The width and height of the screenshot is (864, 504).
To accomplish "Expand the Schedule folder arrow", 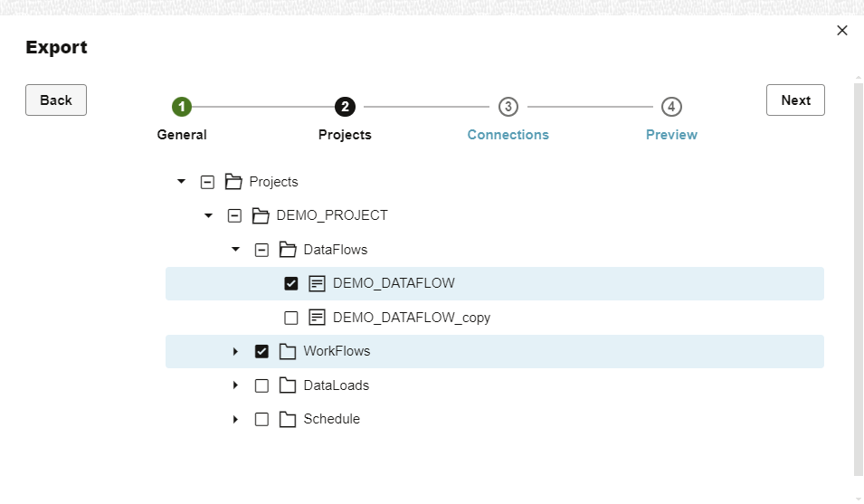I will click(x=235, y=419).
